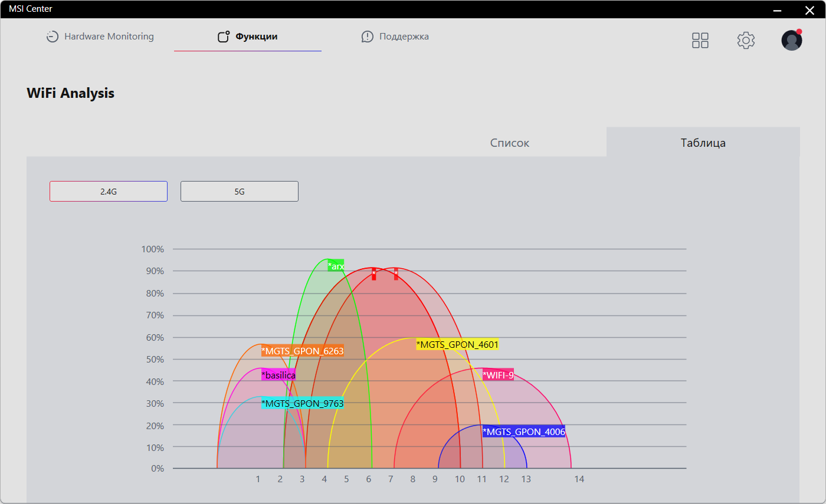Switch to the 5G band button
826x504 pixels.
click(x=240, y=192)
